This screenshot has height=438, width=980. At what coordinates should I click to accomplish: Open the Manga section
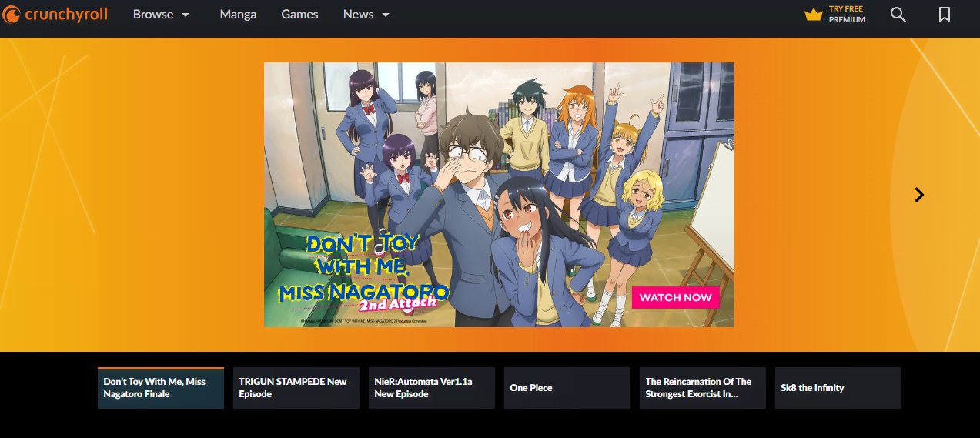click(238, 15)
